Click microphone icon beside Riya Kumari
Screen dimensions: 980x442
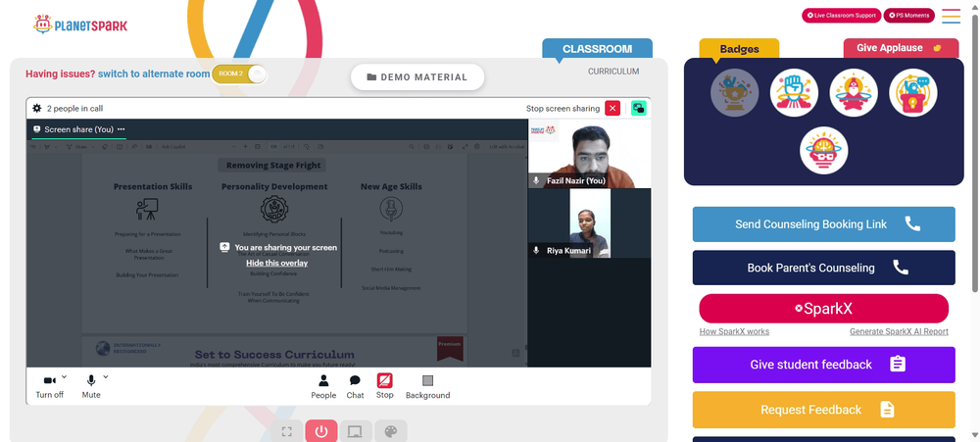click(x=536, y=250)
